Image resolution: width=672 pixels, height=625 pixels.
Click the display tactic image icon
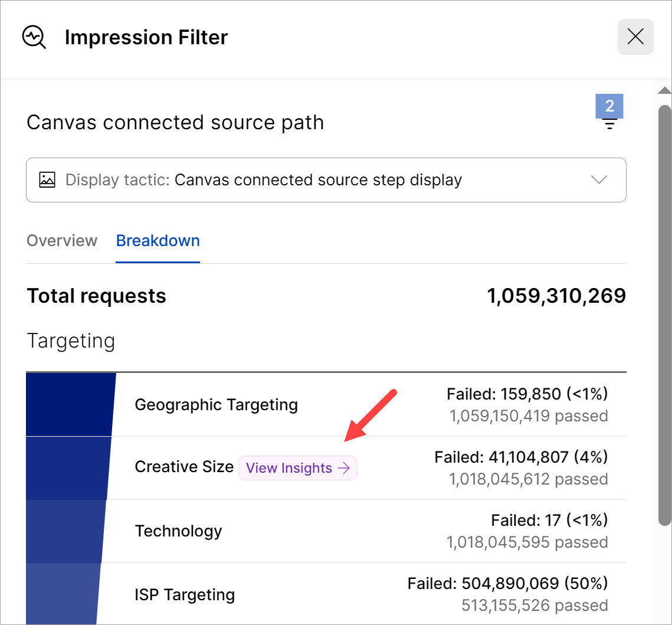coord(47,180)
